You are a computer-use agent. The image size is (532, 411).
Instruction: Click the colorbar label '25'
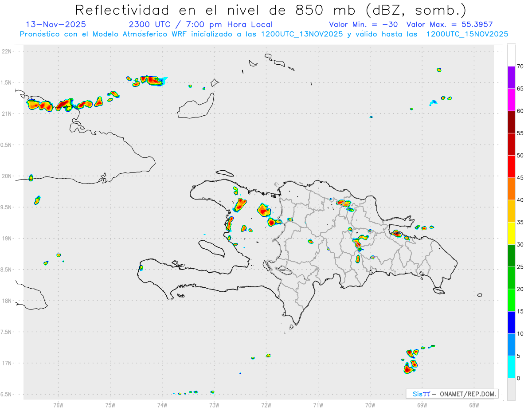click(520, 267)
